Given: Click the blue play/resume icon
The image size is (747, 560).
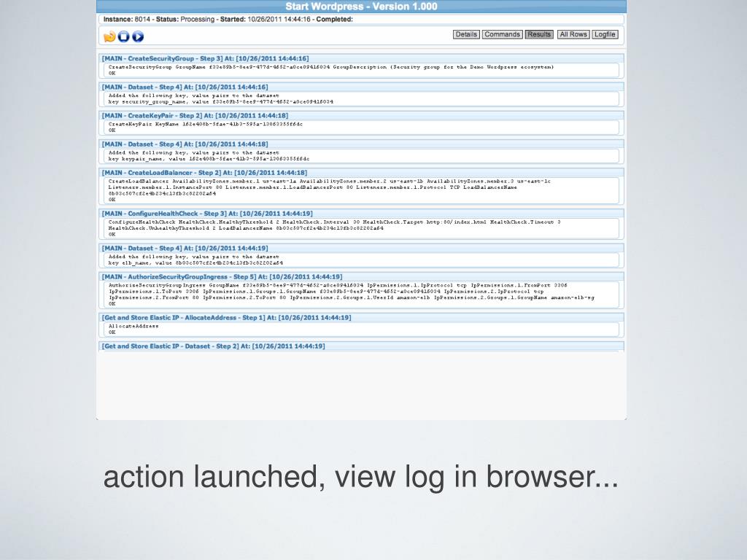Looking at the screenshot, I should coord(138,36).
